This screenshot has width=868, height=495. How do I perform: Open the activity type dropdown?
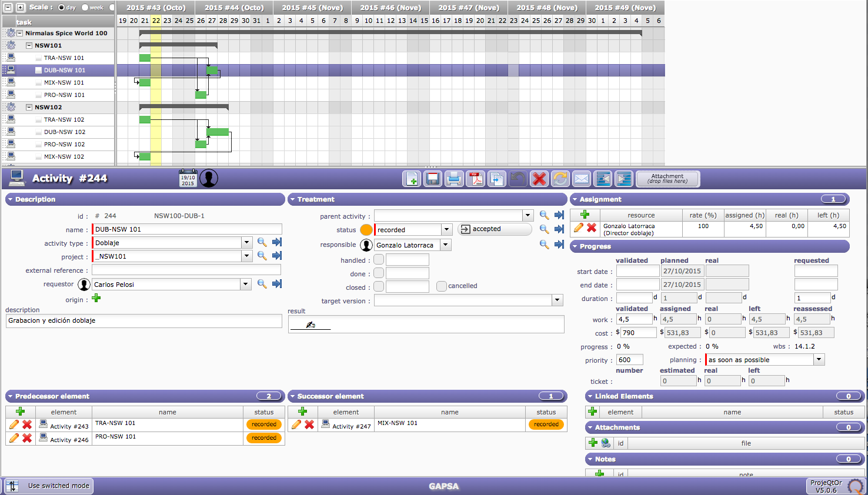point(246,243)
